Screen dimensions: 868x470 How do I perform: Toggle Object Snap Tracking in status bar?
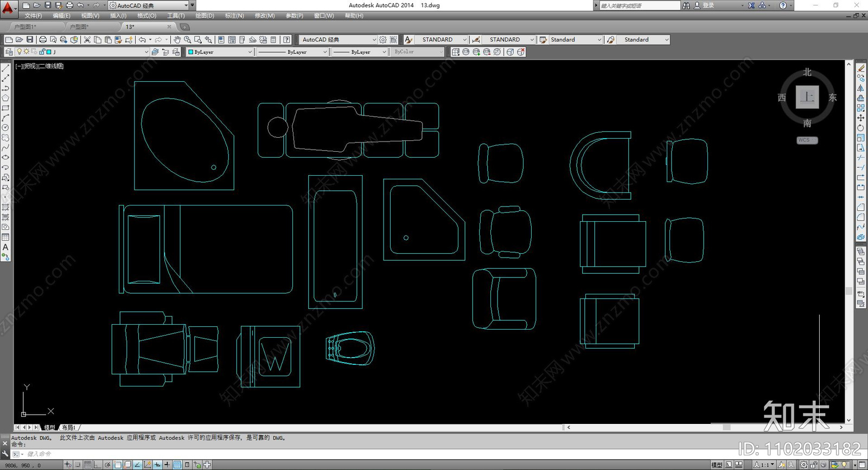(x=138, y=465)
